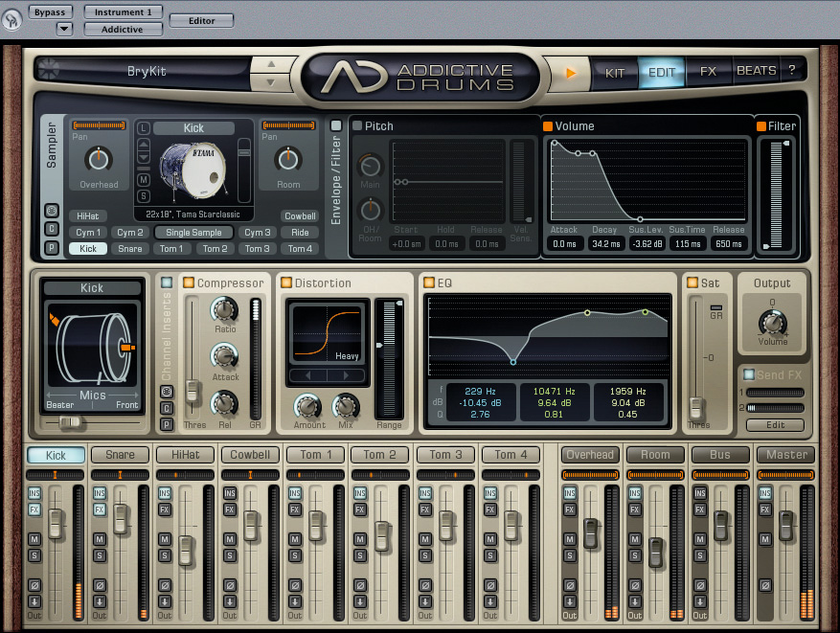Image resolution: width=840 pixels, height=633 pixels.
Task: Open the help question mark tab
Action: 792,70
